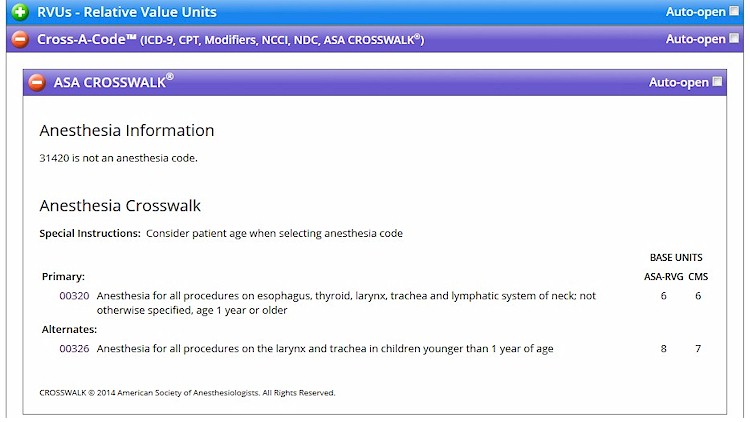Open alternate anesthesia code 00326 link
This screenshot has width=750, height=422.
74,348
